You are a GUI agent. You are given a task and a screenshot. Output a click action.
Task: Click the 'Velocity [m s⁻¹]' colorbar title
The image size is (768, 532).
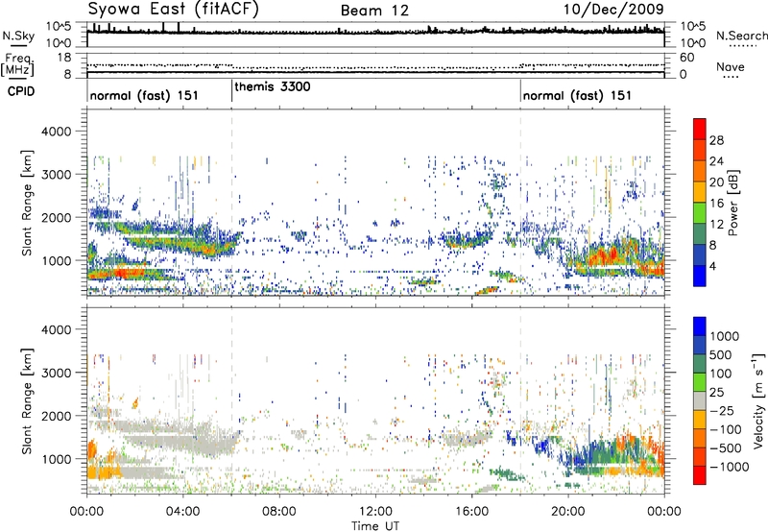(758, 400)
